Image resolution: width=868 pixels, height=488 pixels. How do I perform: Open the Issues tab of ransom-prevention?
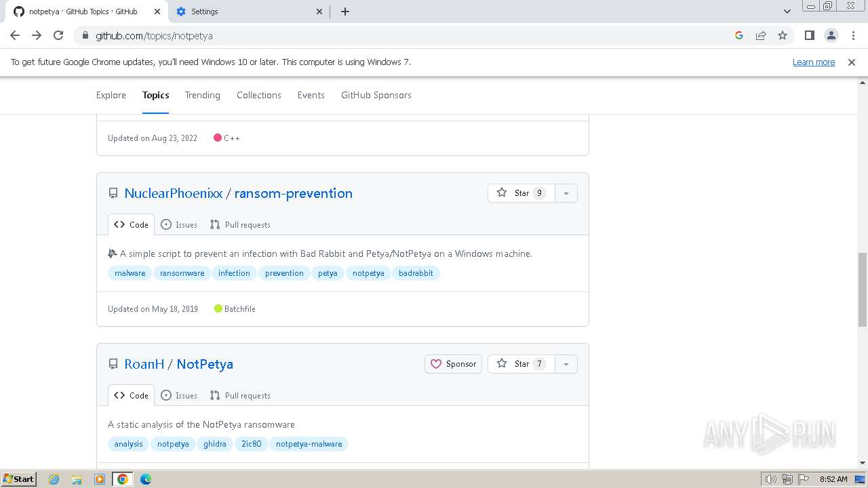tap(179, 224)
